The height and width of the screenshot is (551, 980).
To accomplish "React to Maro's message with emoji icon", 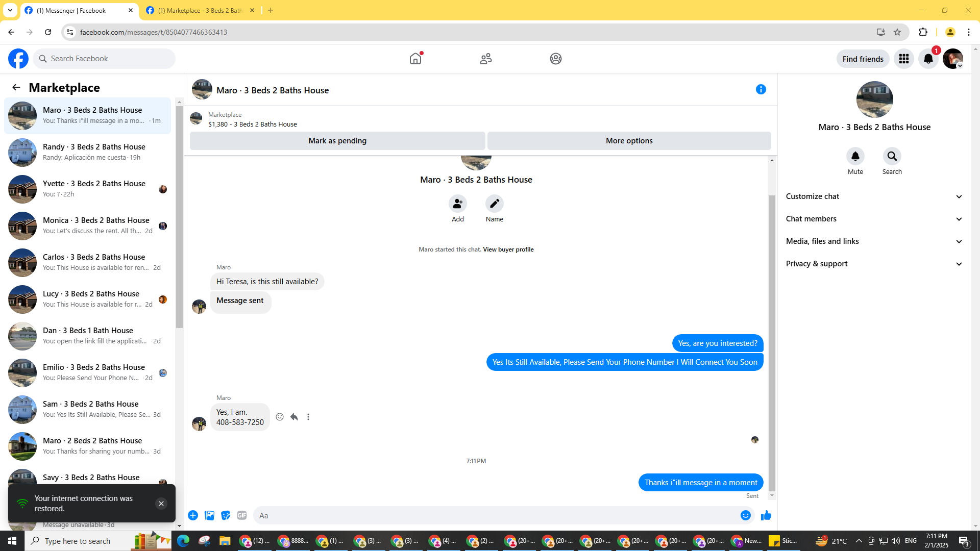I will pyautogui.click(x=280, y=417).
